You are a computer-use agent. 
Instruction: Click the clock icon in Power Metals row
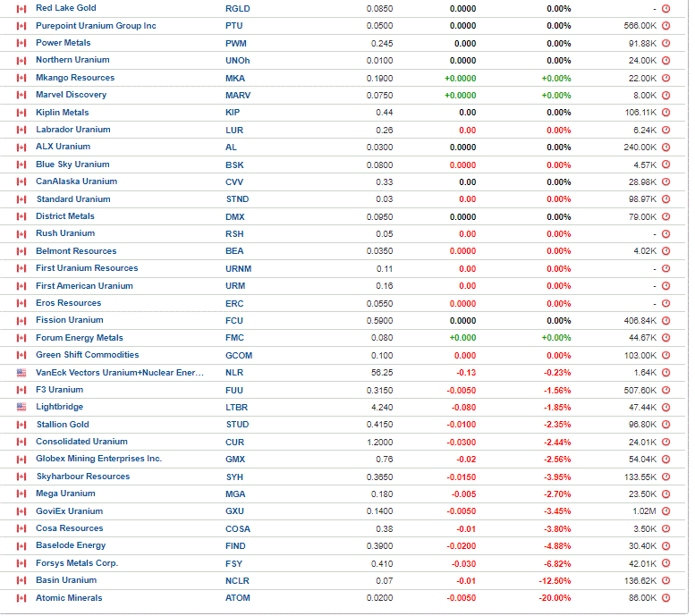click(665, 44)
